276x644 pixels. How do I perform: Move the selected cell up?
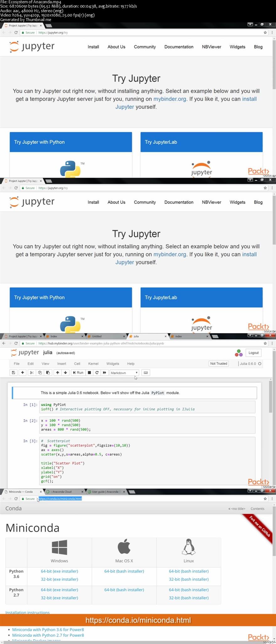click(x=57, y=373)
